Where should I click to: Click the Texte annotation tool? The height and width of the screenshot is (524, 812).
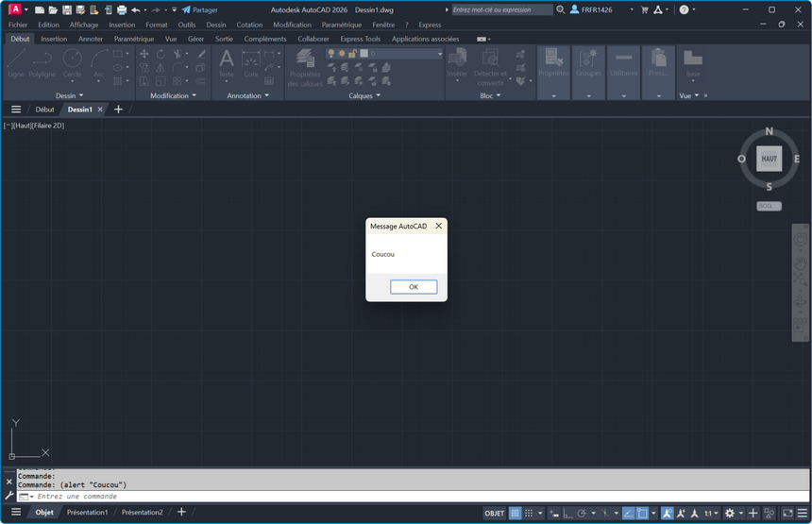point(227,62)
